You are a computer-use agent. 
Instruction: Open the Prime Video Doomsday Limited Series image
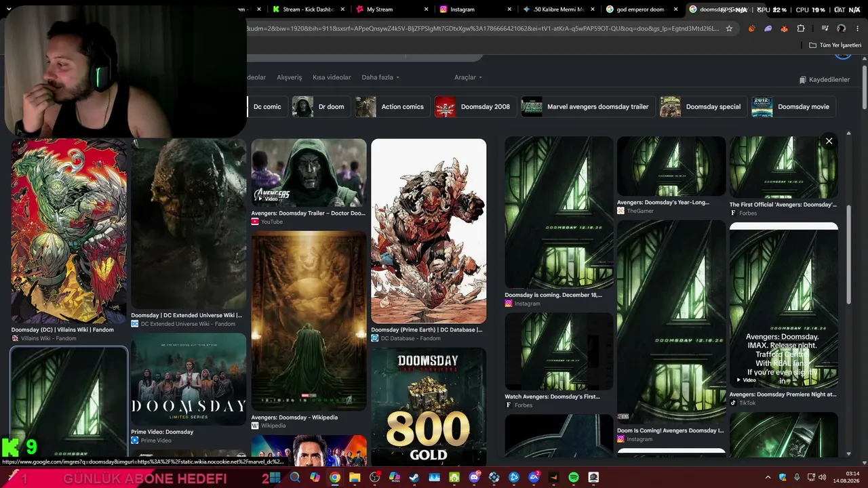tap(189, 379)
